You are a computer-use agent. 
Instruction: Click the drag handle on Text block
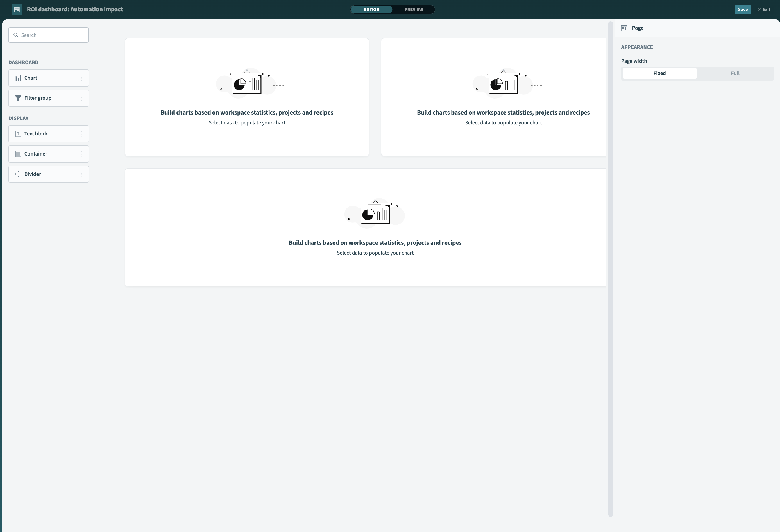(x=81, y=134)
